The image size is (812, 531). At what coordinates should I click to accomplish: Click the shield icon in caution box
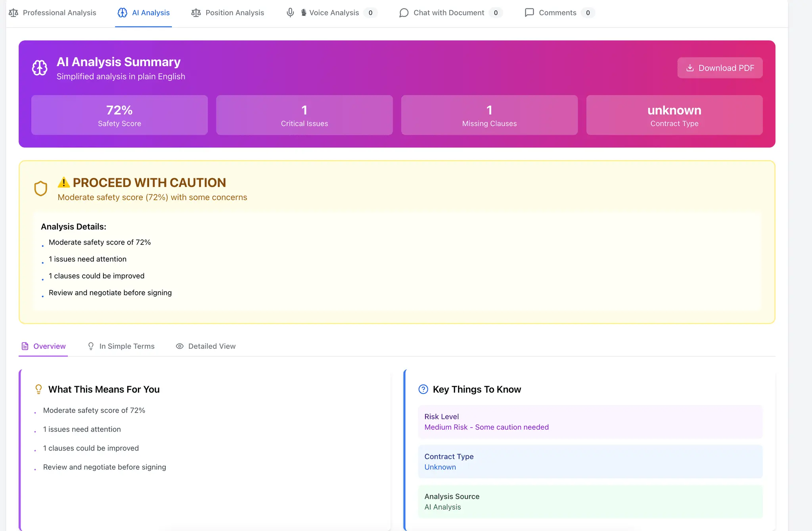tap(41, 189)
